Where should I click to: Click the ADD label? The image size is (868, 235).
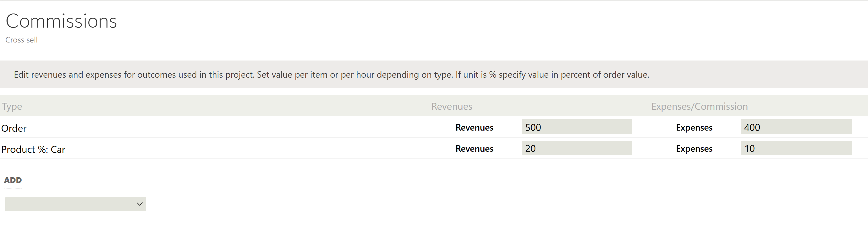(x=13, y=180)
